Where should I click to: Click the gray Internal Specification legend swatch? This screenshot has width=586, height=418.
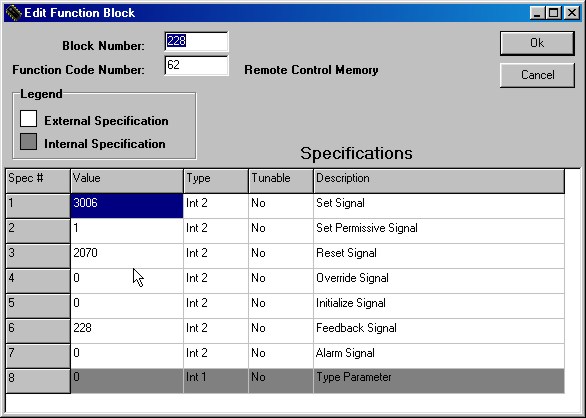click(28, 142)
